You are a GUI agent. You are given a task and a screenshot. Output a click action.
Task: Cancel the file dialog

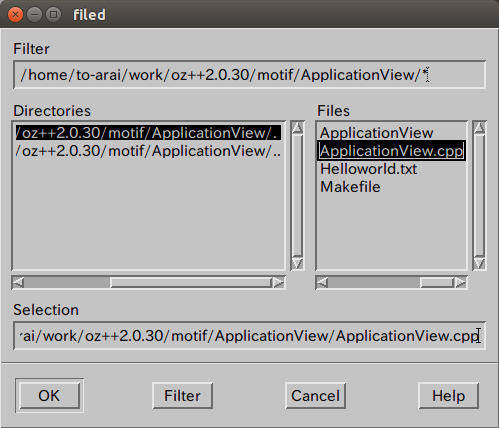point(315,395)
